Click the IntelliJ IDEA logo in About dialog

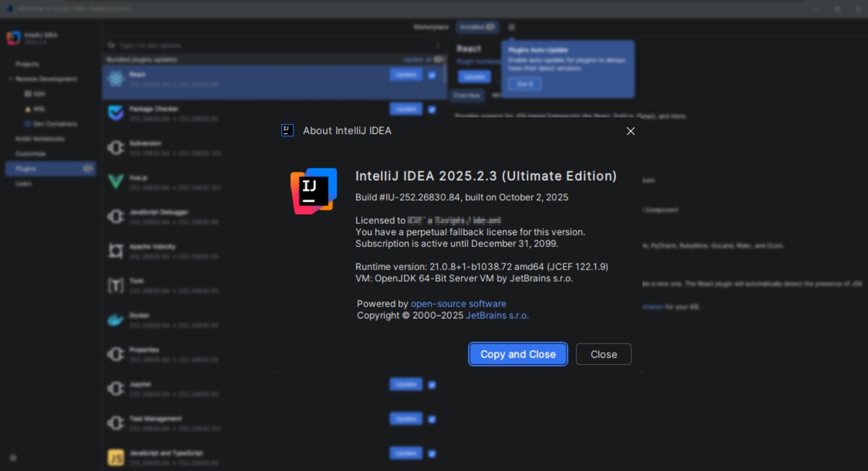coord(313,191)
